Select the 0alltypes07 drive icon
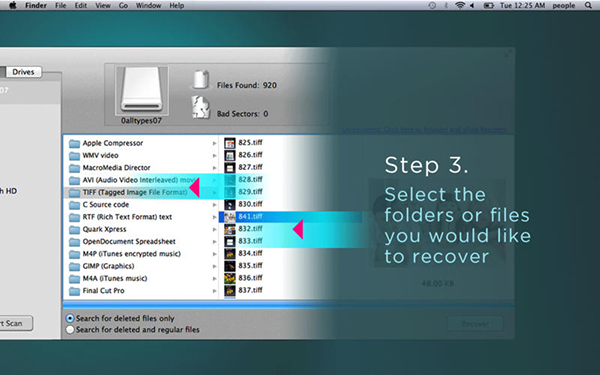600x375 pixels. 142,91
